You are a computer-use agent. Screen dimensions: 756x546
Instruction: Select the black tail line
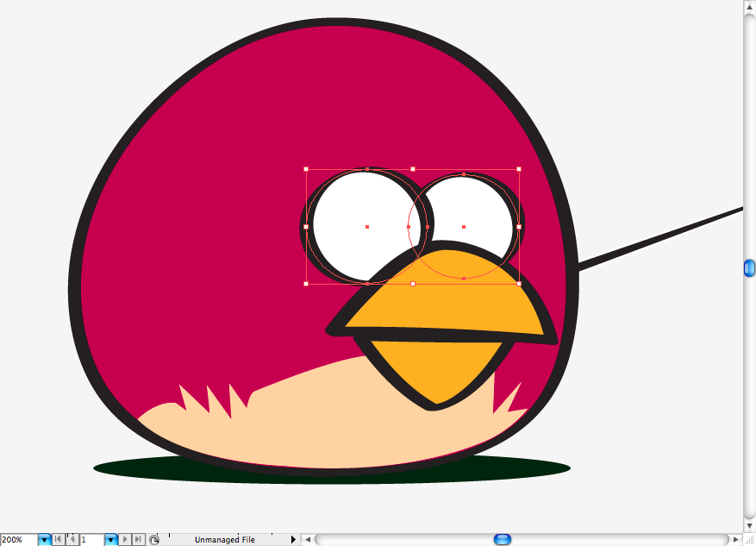click(x=660, y=238)
